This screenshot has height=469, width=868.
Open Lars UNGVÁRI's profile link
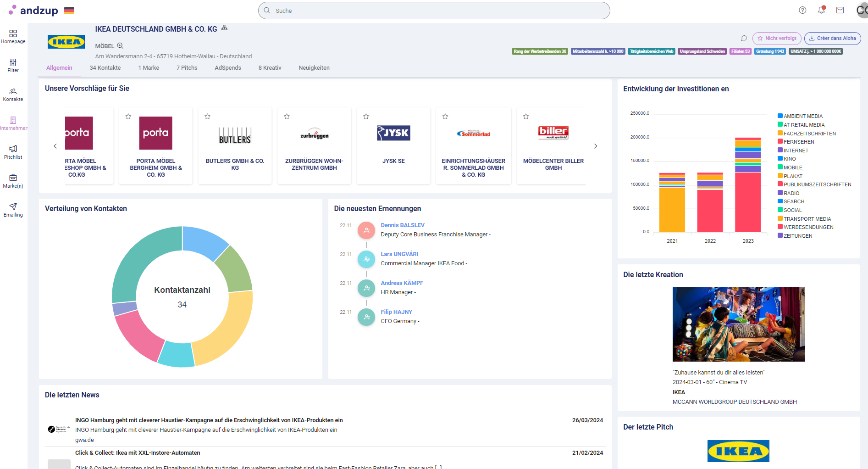click(x=399, y=254)
